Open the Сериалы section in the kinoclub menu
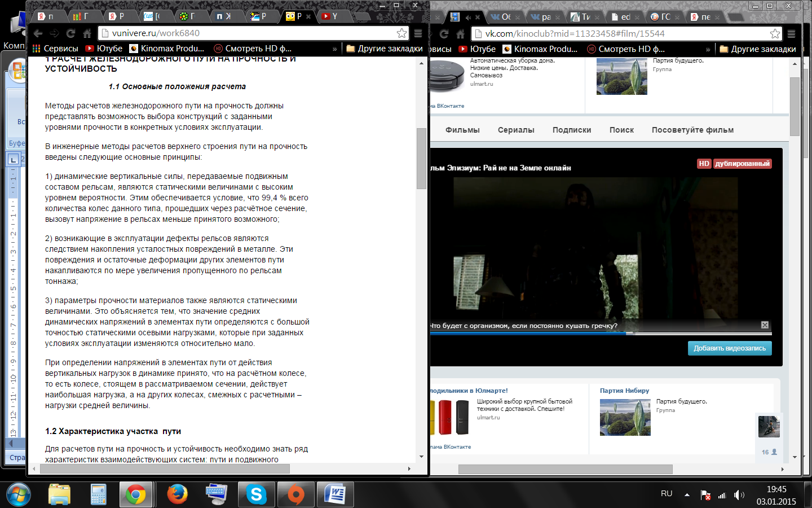This screenshot has height=508, width=812. pyautogui.click(x=515, y=130)
